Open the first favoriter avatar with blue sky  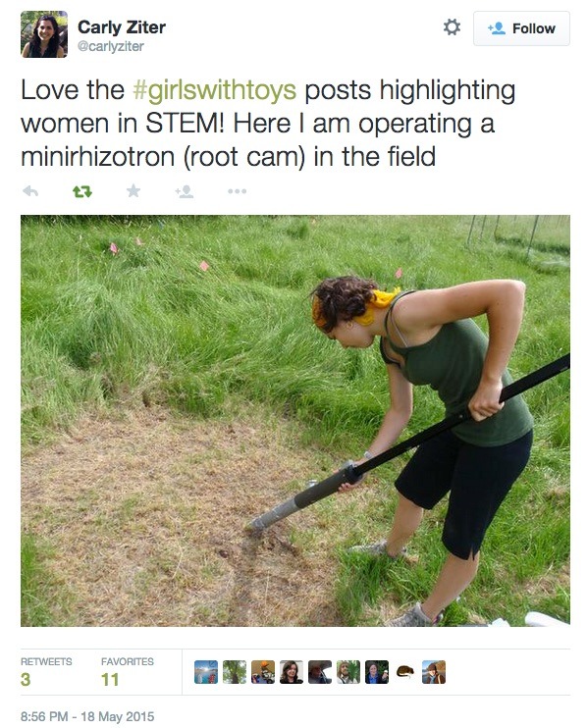[206, 672]
